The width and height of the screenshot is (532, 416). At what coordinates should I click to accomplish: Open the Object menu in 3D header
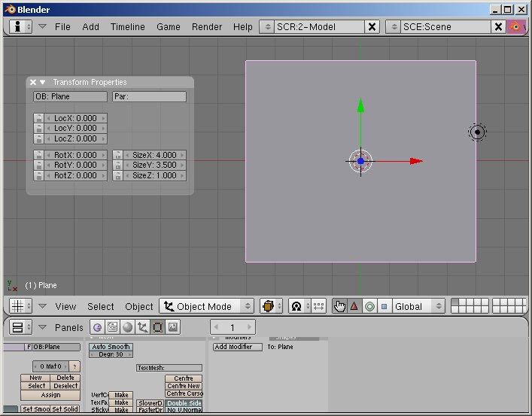click(x=138, y=307)
